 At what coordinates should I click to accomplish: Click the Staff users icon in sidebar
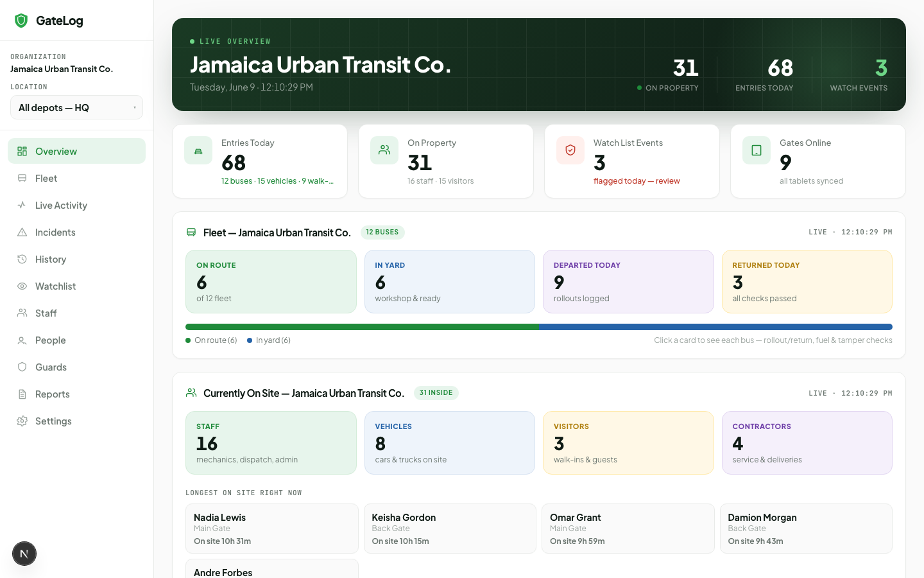22,313
